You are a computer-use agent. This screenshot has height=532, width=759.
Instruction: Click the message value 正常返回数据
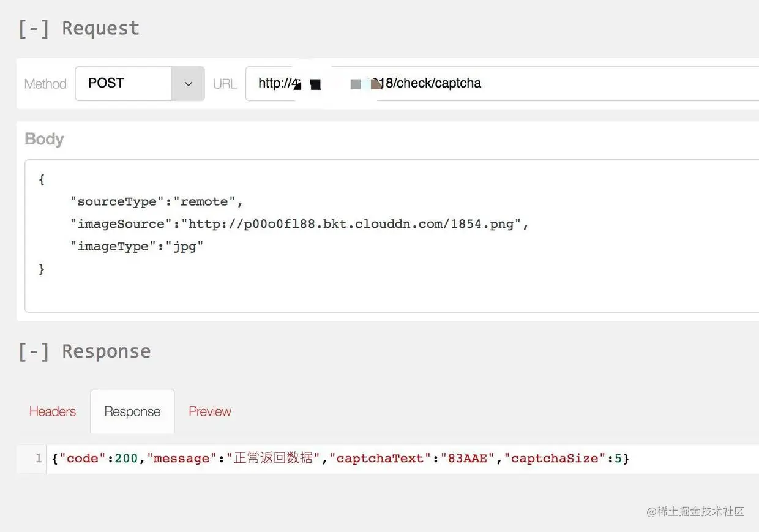pyautogui.click(x=273, y=459)
